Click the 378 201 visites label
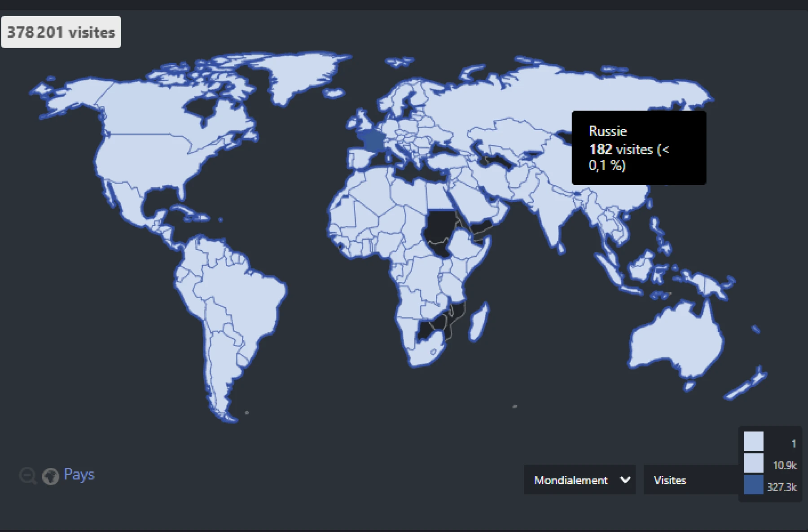Viewport: 808px width, 532px height. (x=61, y=31)
